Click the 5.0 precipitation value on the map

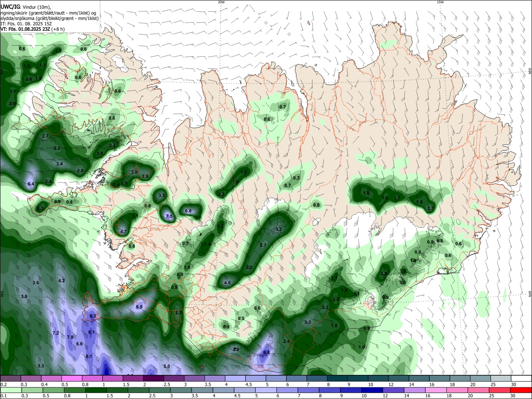pos(167,366)
